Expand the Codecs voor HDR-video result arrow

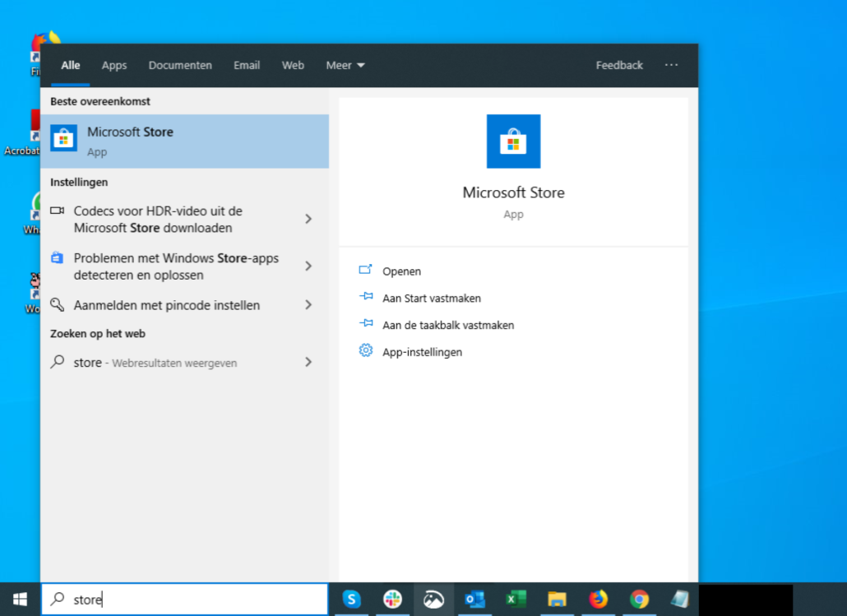click(308, 219)
